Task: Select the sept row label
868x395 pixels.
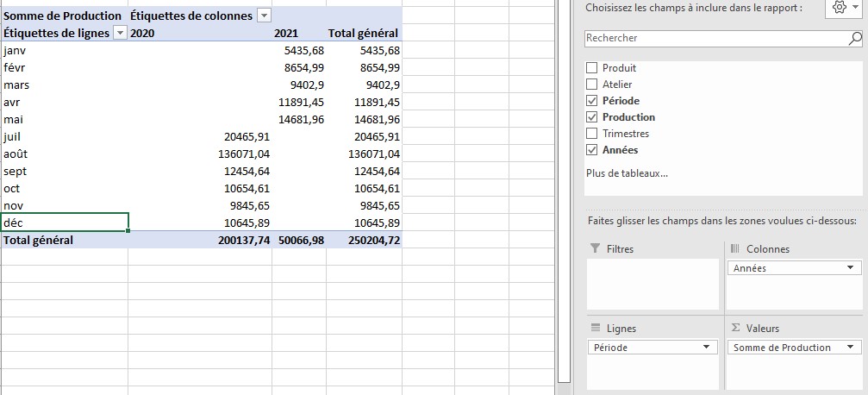Action: click(64, 171)
